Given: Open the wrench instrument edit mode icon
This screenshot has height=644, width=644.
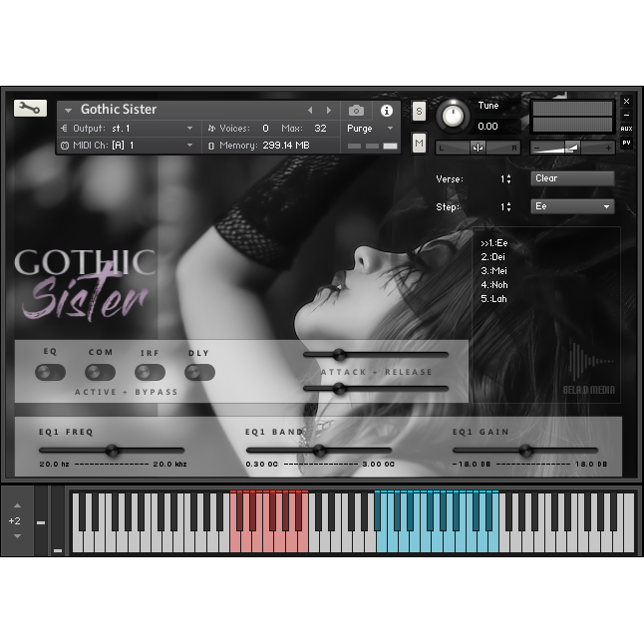Looking at the screenshot, I should 30,109.
